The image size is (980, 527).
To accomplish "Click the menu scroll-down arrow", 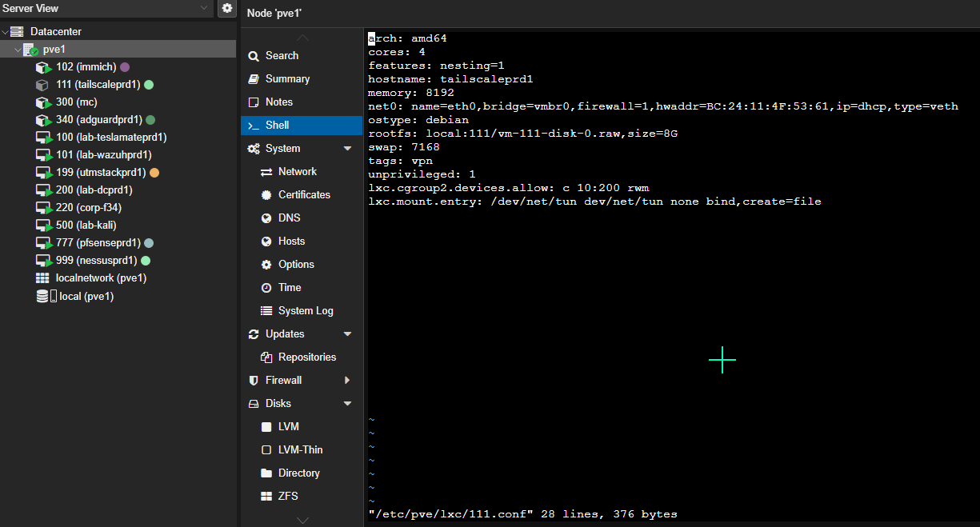I will click(302, 520).
